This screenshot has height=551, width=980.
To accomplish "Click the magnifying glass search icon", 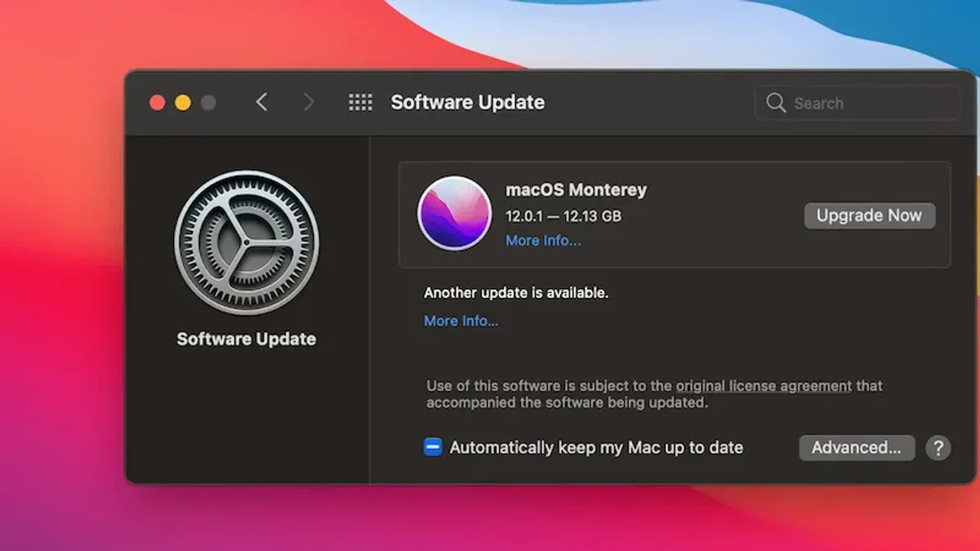I will (x=775, y=103).
